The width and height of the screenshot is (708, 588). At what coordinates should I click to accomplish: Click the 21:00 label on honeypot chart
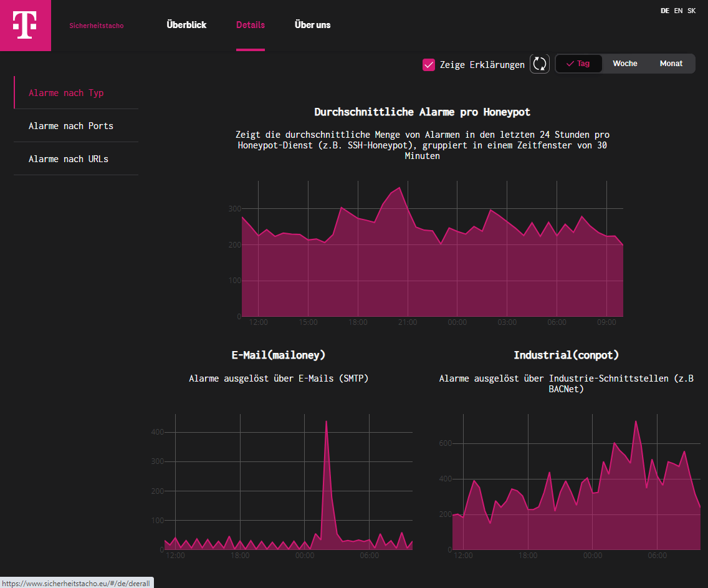tap(407, 322)
